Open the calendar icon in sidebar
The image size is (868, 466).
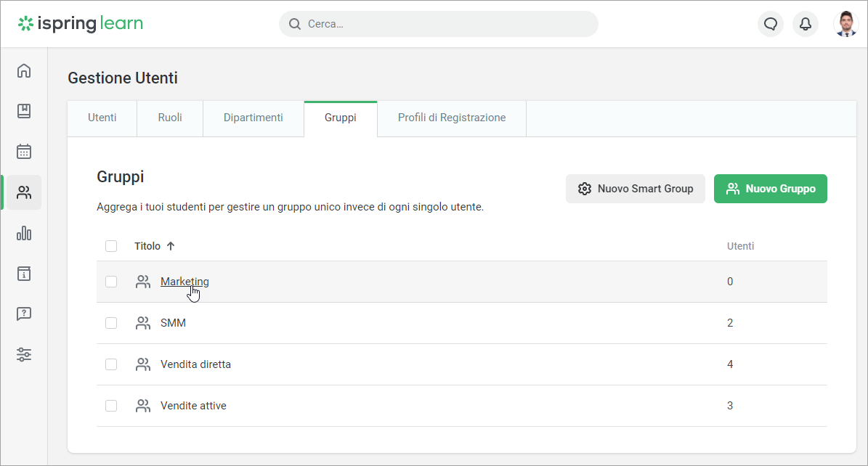pyautogui.click(x=24, y=152)
